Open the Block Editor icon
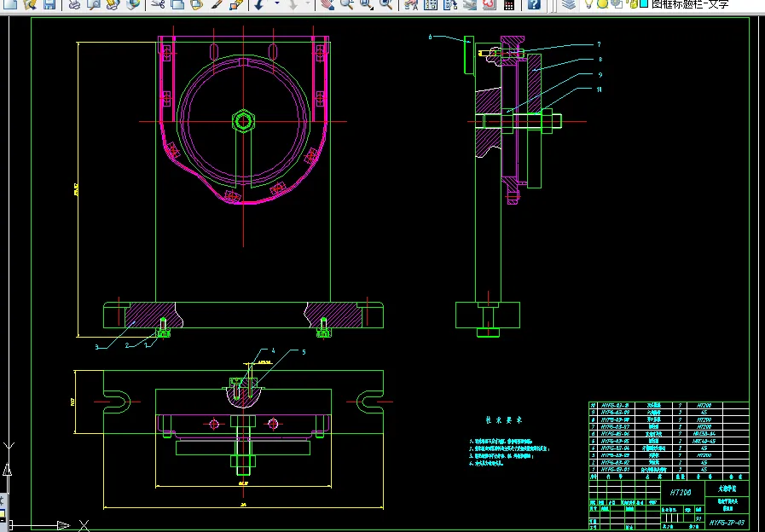Viewport: 765px width, 532px height. (236, 4)
